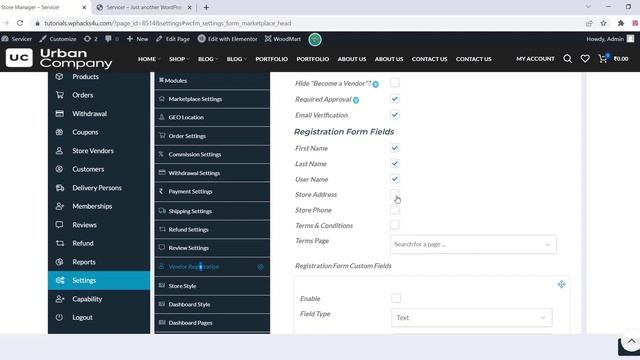Open the Products sidebar icon
The image size is (640, 360).
click(x=60, y=76)
